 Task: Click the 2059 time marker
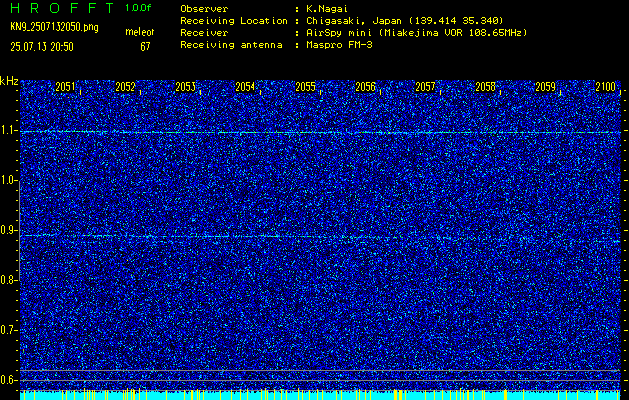click(546, 87)
